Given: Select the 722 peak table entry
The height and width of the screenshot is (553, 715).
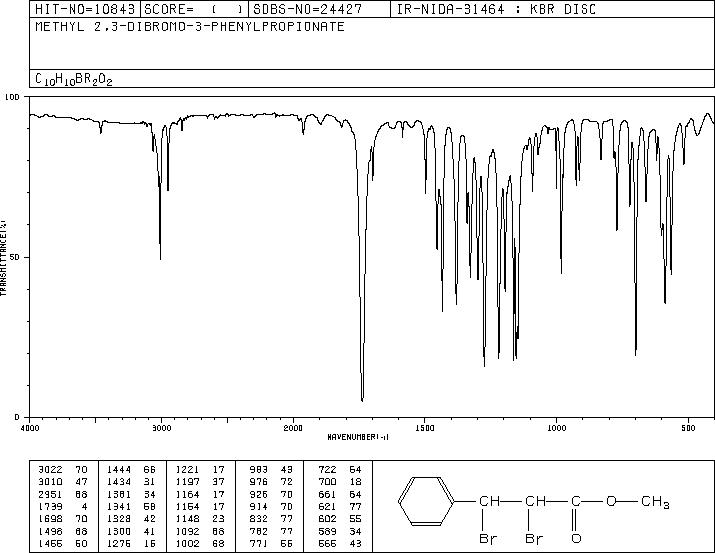Looking at the screenshot, I should [340, 469].
